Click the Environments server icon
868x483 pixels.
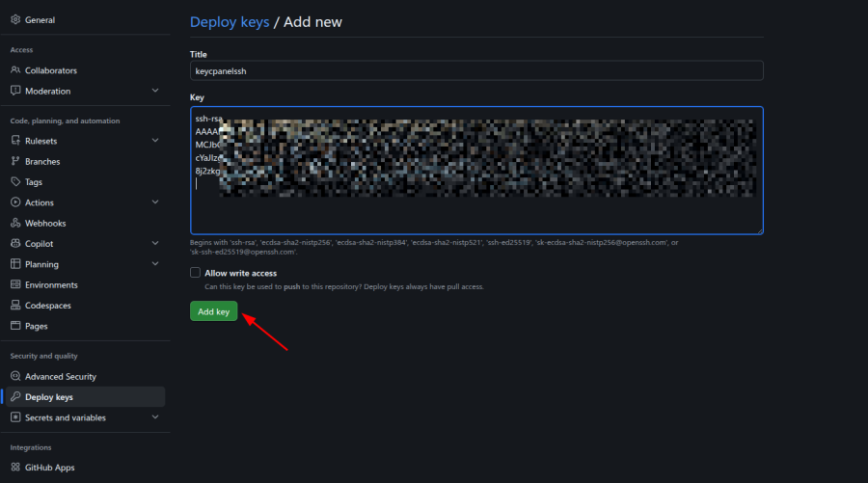click(x=15, y=284)
